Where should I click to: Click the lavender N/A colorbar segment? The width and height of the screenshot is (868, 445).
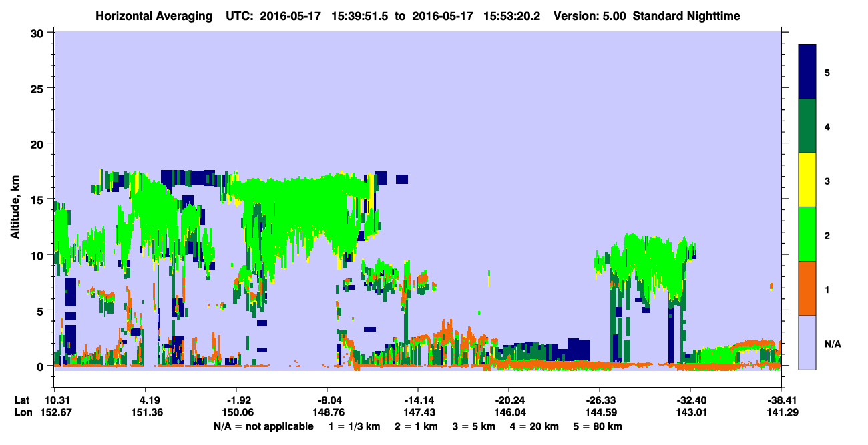tap(807, 342)
